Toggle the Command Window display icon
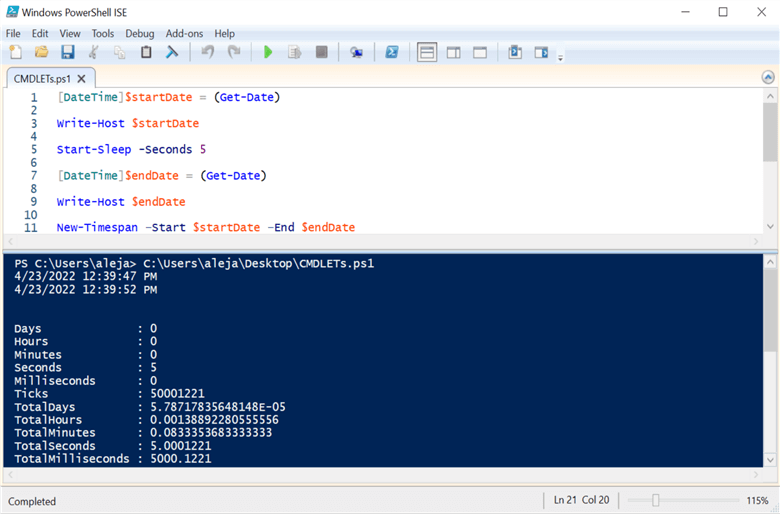Screen dimensions: 780x514 coord(515,52)
